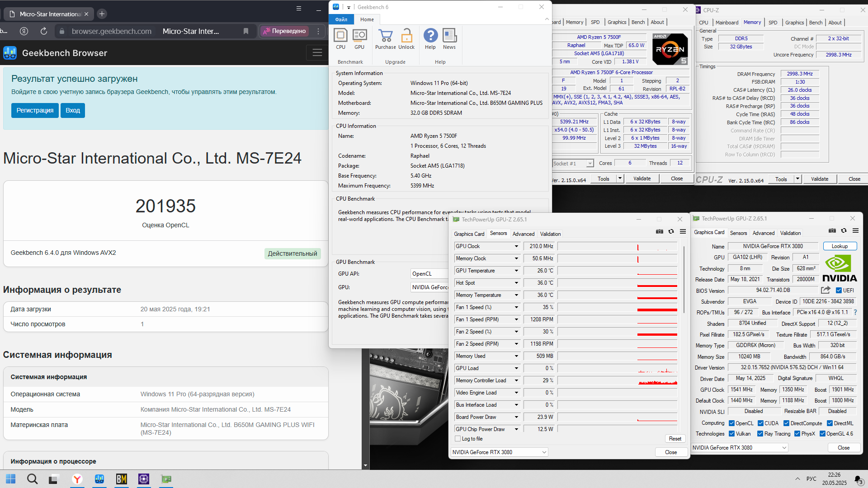Expand Hot Spot sensor dropdown
Screen dimensions: 868x488
516,283
